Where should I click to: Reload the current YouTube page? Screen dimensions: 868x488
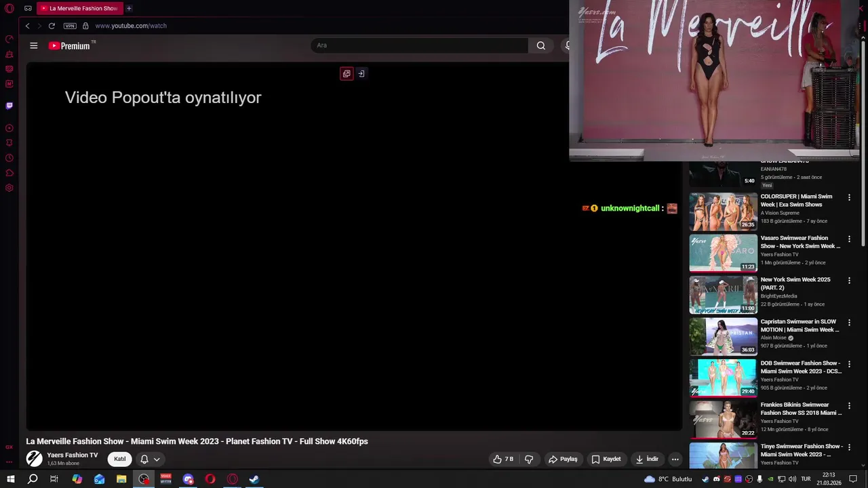52,26
